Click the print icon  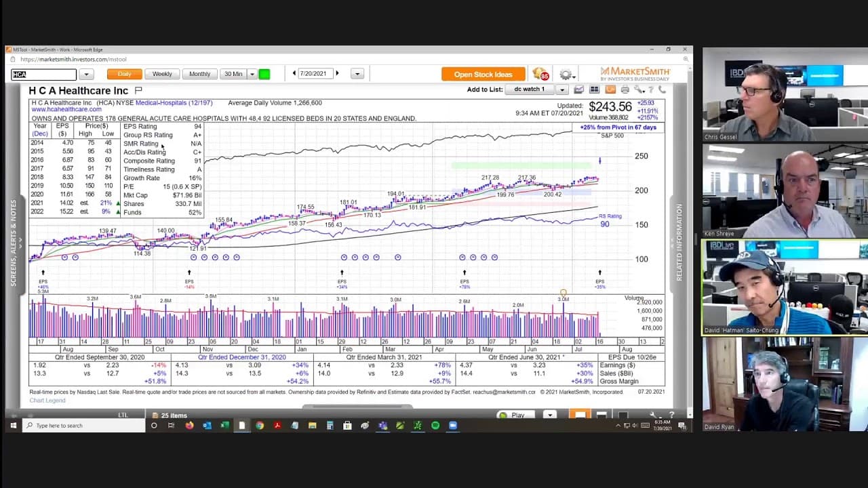(625, 89)
